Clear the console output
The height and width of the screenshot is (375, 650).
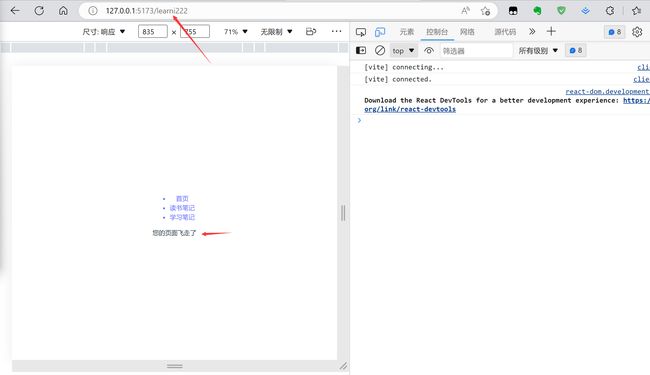coord(380,51)
